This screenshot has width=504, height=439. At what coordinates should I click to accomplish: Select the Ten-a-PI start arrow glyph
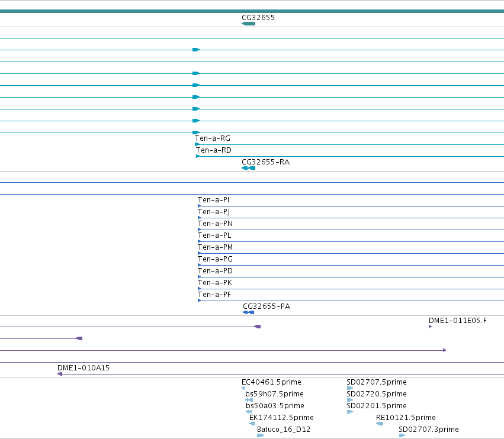(200, 206)
